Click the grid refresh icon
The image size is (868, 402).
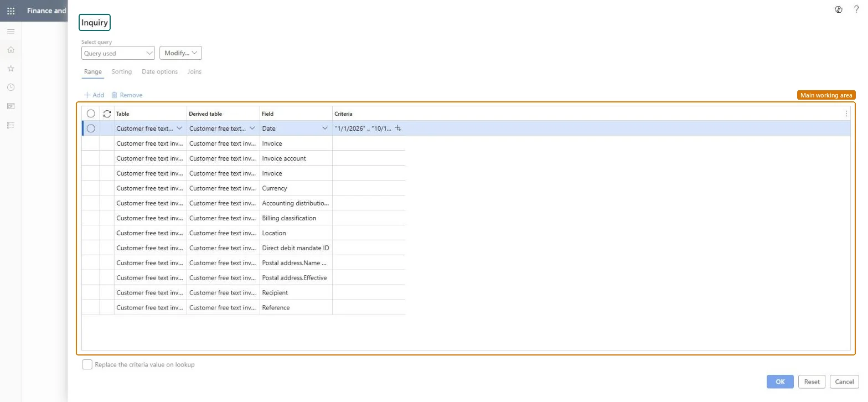pyautogui.click(x=107, y=114)
